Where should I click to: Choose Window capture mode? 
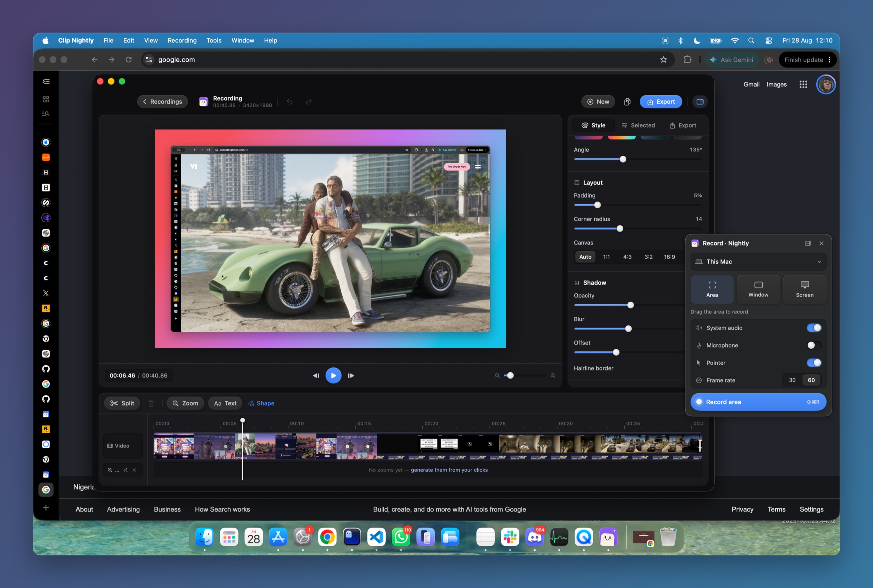coord(758,290)
